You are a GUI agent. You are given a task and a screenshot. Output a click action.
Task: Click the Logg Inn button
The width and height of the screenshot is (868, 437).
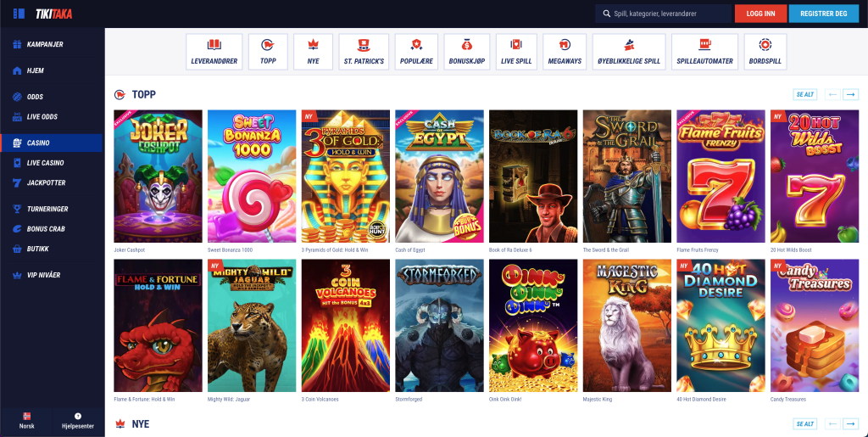point(760,14)
